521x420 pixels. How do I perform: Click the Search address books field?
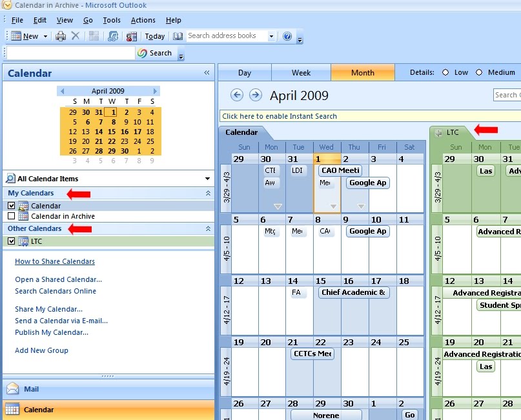pyautogui.click(x=227, y=36)
